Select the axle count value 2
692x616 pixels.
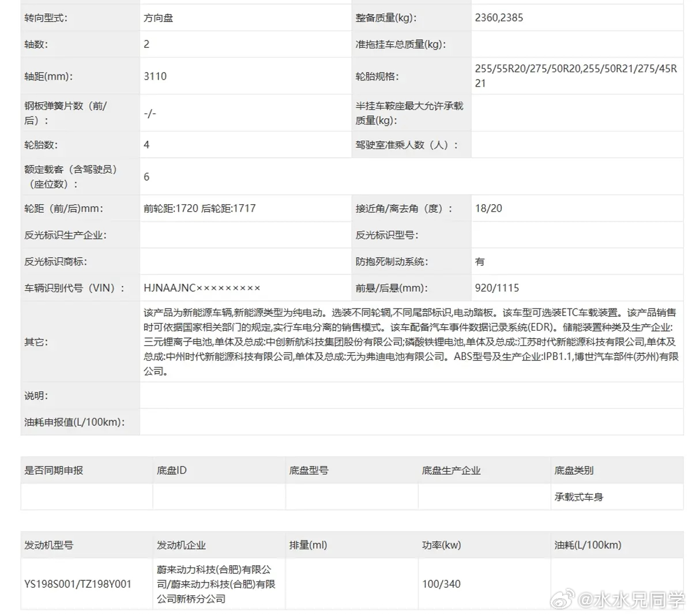tap(146, 44)
